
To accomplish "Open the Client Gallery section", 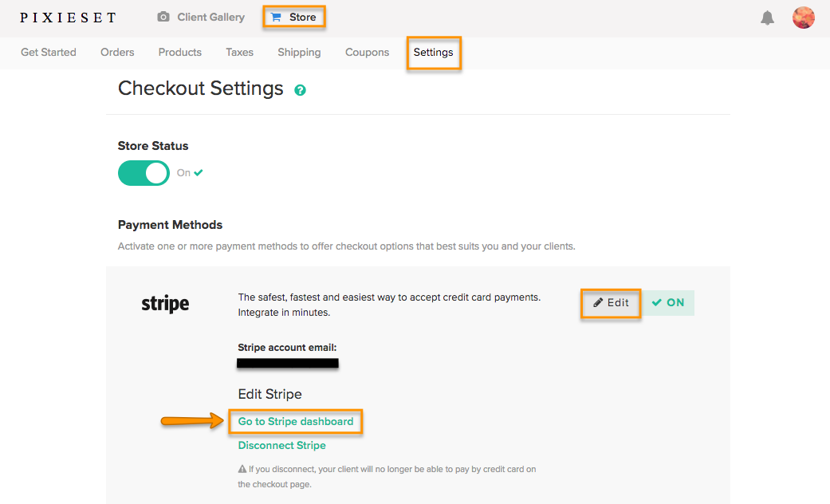I will click(x=201, y=17).
